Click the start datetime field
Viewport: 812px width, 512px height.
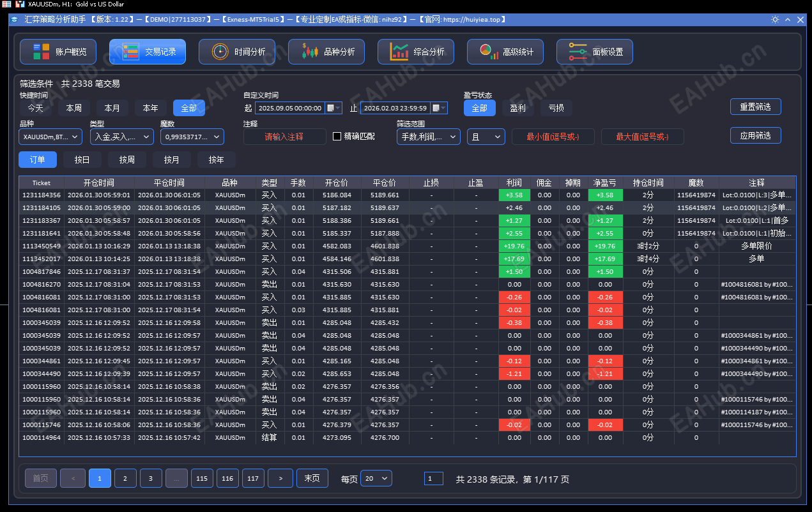tap(291, 108)
